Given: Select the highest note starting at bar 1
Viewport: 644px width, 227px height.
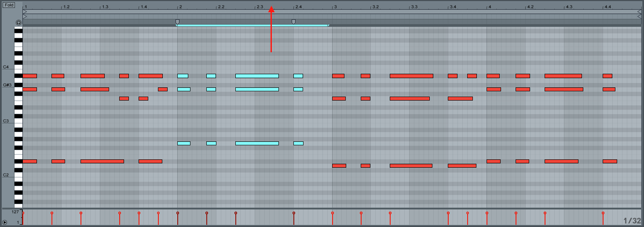Looking at the screenshot, I should (x=29, y=76).
